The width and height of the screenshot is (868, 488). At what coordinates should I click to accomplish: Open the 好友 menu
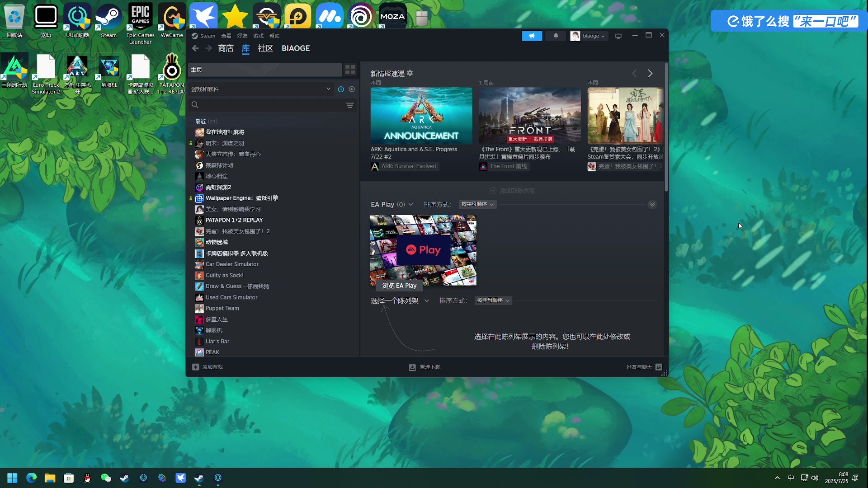click(x=242, y=36)
